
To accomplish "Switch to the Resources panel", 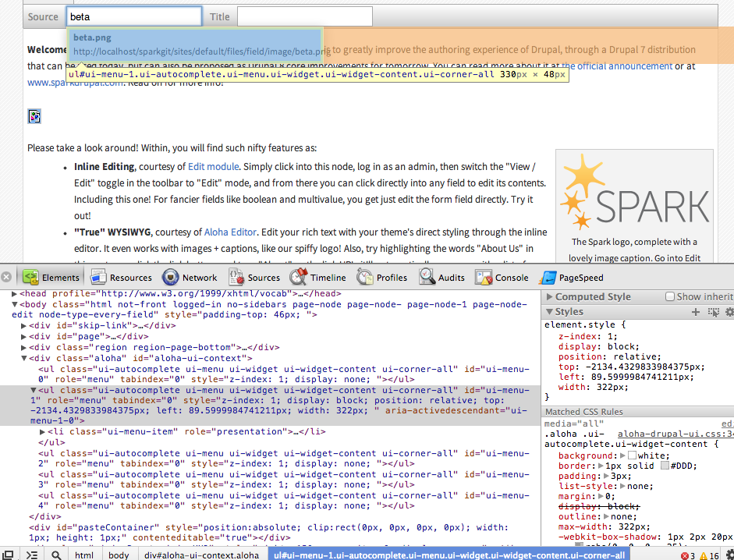I will point(121,277).
